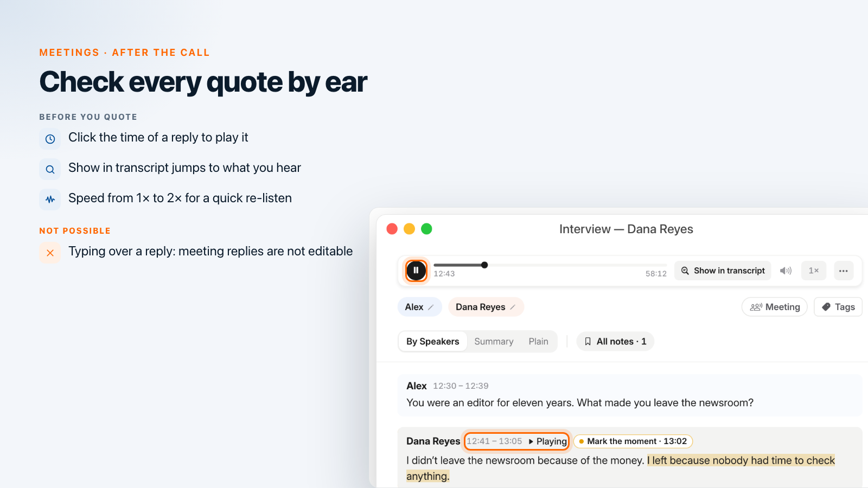Switch to the Summary tab

point(494,342)
